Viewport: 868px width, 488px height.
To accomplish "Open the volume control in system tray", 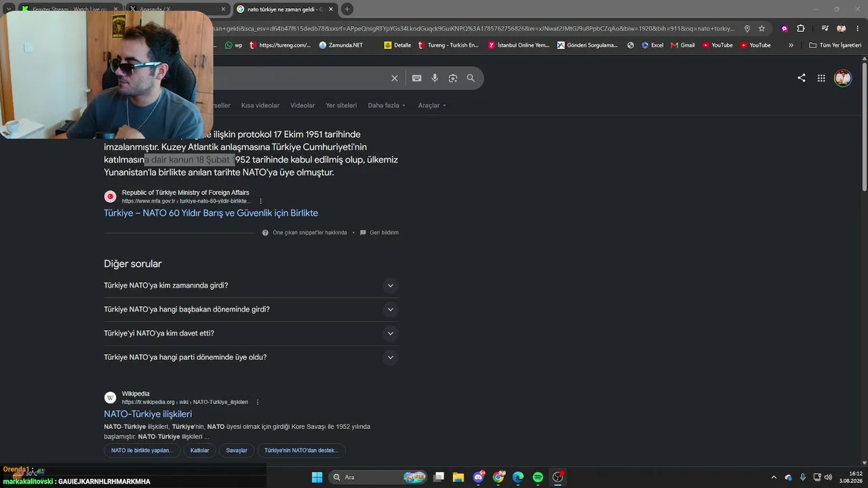I will pyautogui.click(x=828, y=477).
